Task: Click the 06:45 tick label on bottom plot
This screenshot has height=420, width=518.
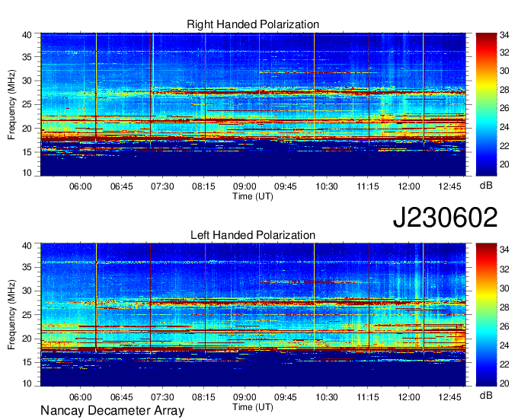Action: pos(121,397)
